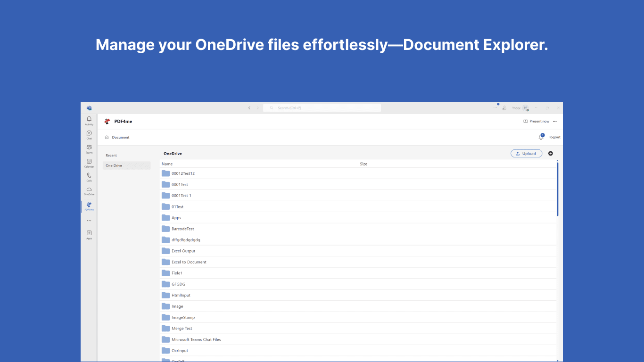The width and height of the screenshot is (644, 362).
Task: Open OneDrive cloud icon in sidebar
Action: [x=89, y=191]
